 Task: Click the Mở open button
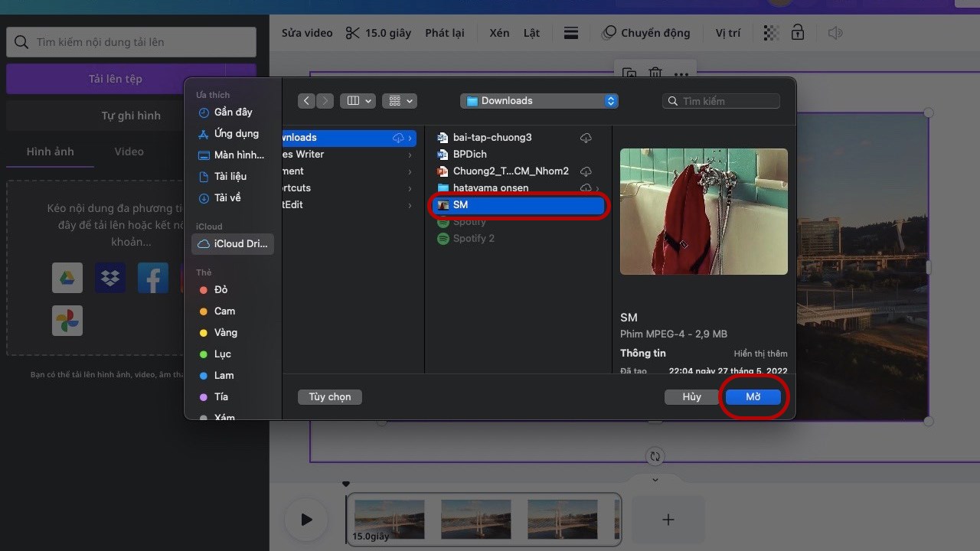[753, 397]
